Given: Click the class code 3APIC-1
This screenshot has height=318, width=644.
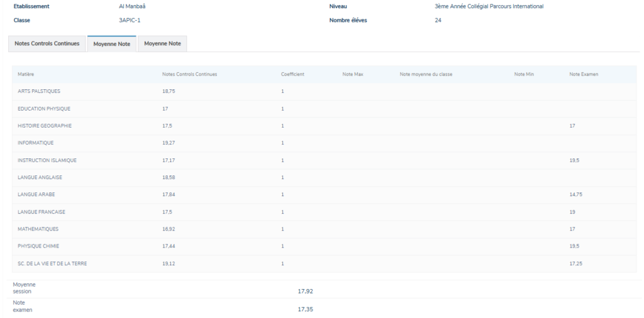Looking at the screenshot, I should tap(130, 20).
